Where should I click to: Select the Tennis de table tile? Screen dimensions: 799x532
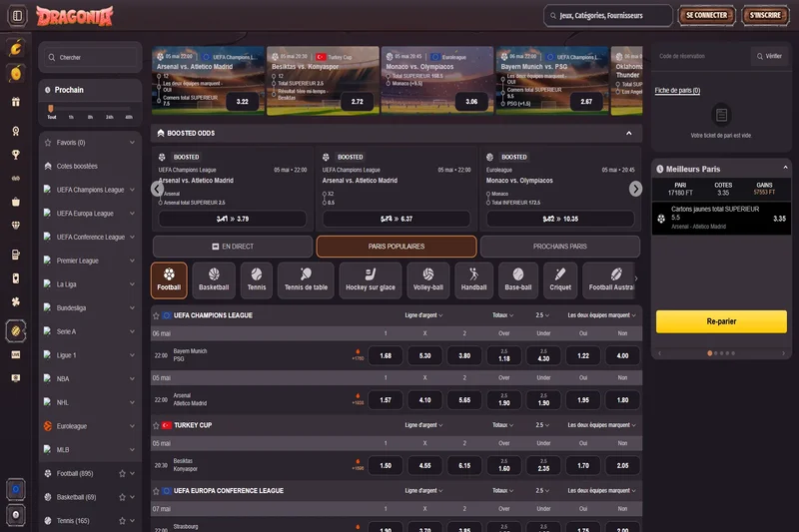click(306, 280)
